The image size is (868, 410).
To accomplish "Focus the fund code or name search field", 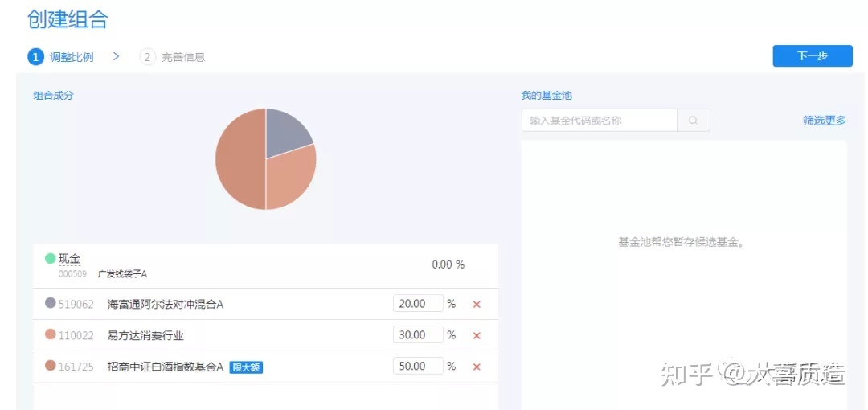I will [x=599, y=121].
